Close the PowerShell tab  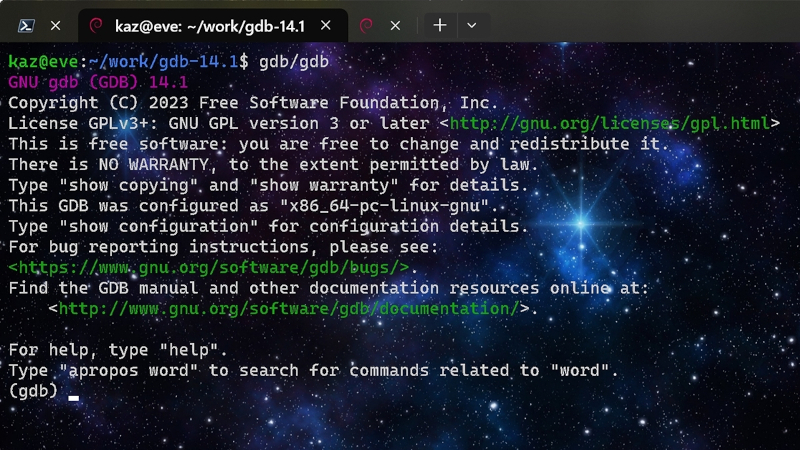[56, 26]
